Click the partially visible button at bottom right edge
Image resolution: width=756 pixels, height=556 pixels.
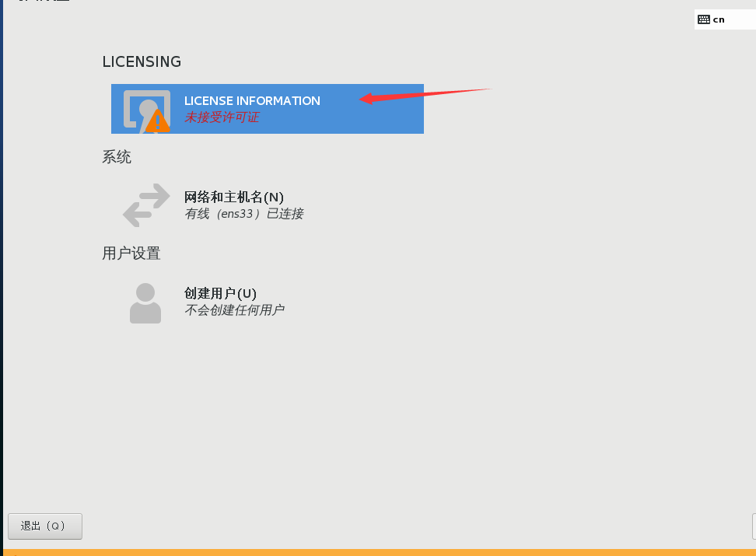pos(754,526)
